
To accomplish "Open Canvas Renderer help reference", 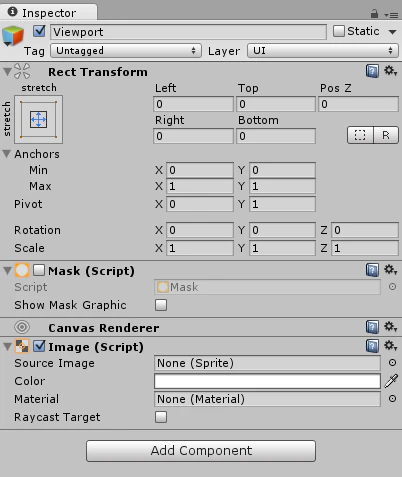I will click(372, 327).
